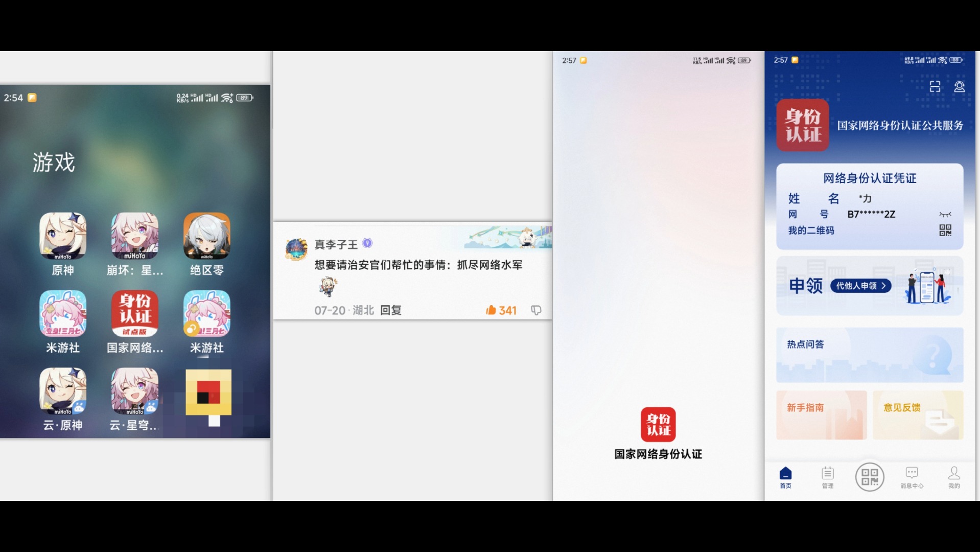Reply to the comment via 回复
Screen dimensions: 980x552
point(391,310)
